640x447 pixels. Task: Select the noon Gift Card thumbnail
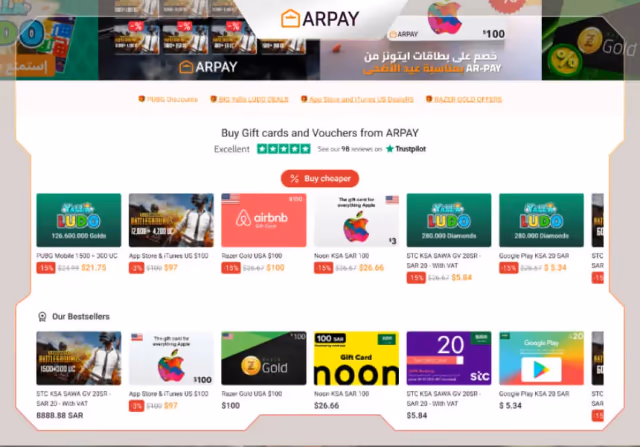(356, 358)
